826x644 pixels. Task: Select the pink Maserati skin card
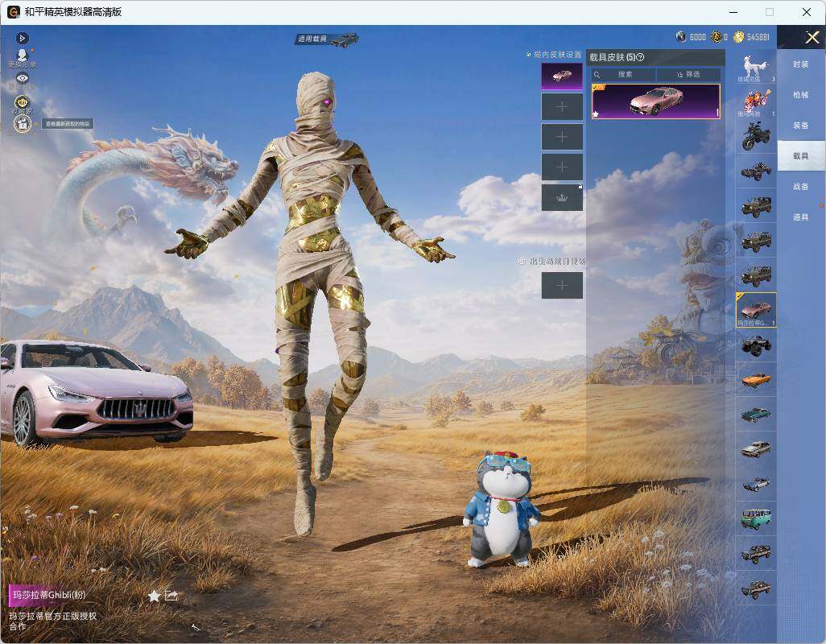pyautogui.click(x=656, y=101)
